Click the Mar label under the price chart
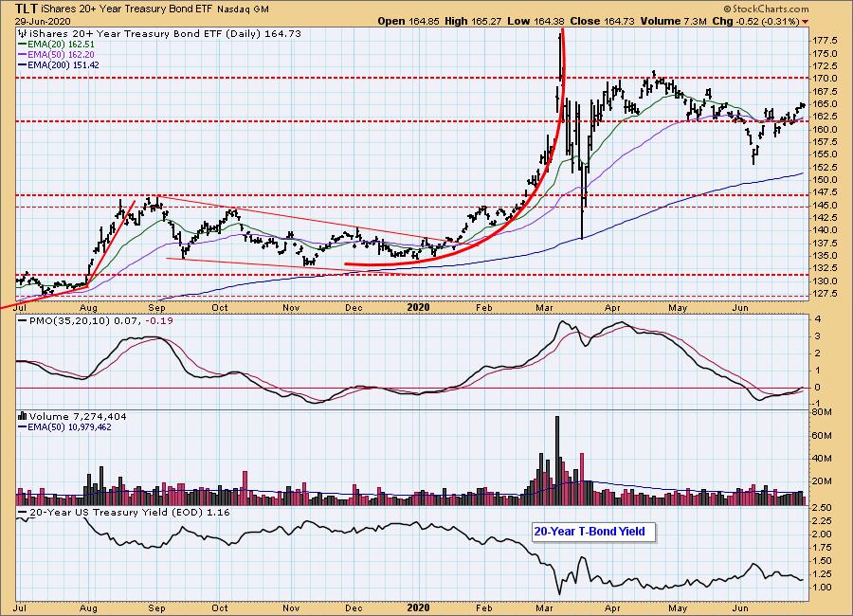Viewport: 853px width, 616px height. coord(545,307)
